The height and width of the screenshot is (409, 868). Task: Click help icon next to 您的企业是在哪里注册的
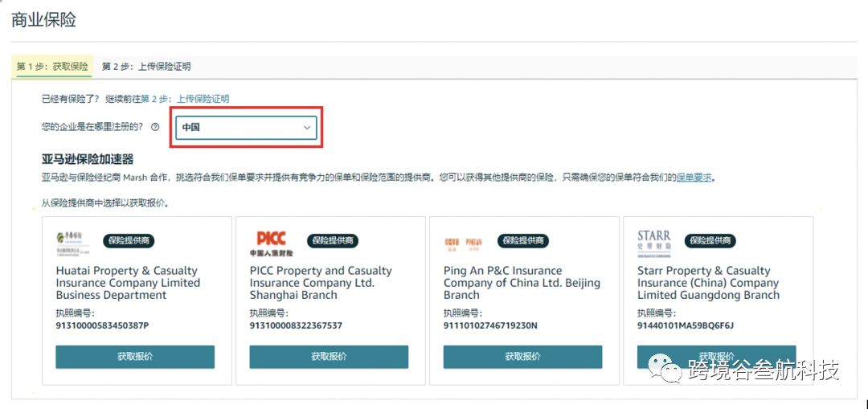coord(155,127)
